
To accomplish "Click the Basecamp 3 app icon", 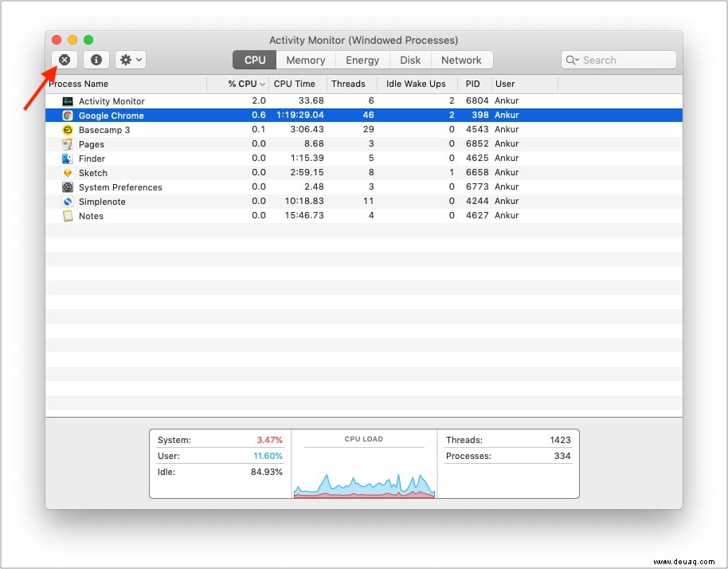I will coord(68,130).
